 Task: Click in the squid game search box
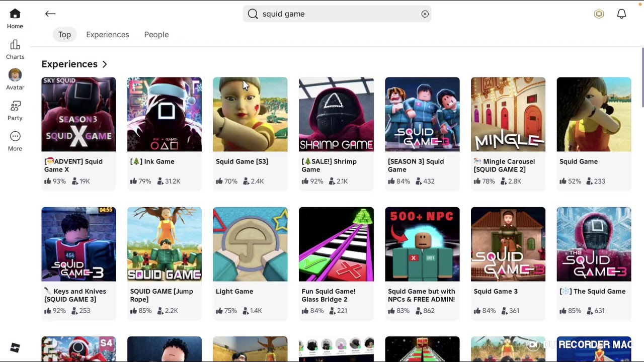tap(337, 14)
